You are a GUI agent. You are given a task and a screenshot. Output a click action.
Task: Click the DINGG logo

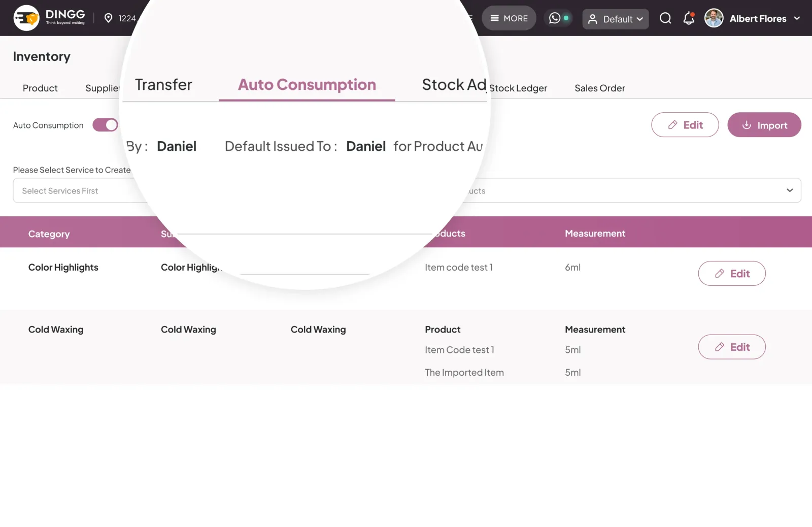pos(49,18)
